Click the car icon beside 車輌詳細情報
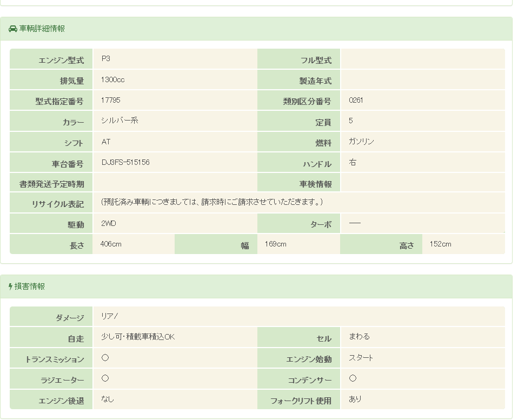Screen dimensions: 518x420 click(13, 29)
